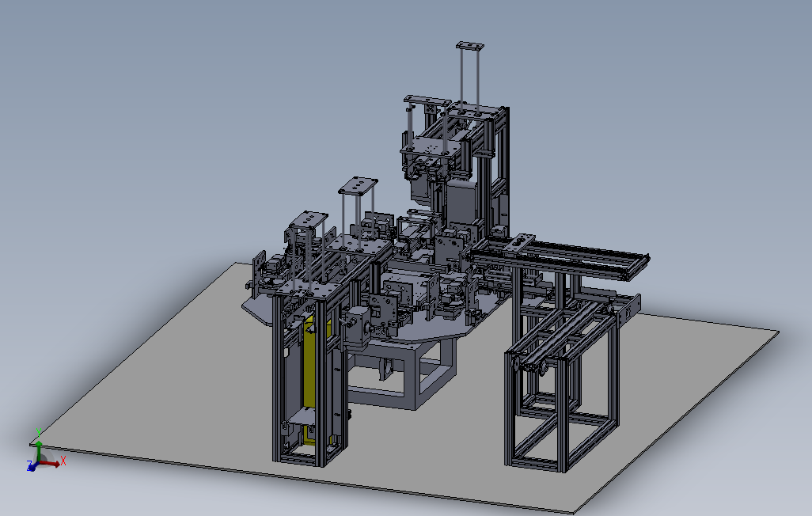Select the highest small plate on twin rods
Image resolution: width=812 pixels, height=516 pixels.
[x=470, y=46]
